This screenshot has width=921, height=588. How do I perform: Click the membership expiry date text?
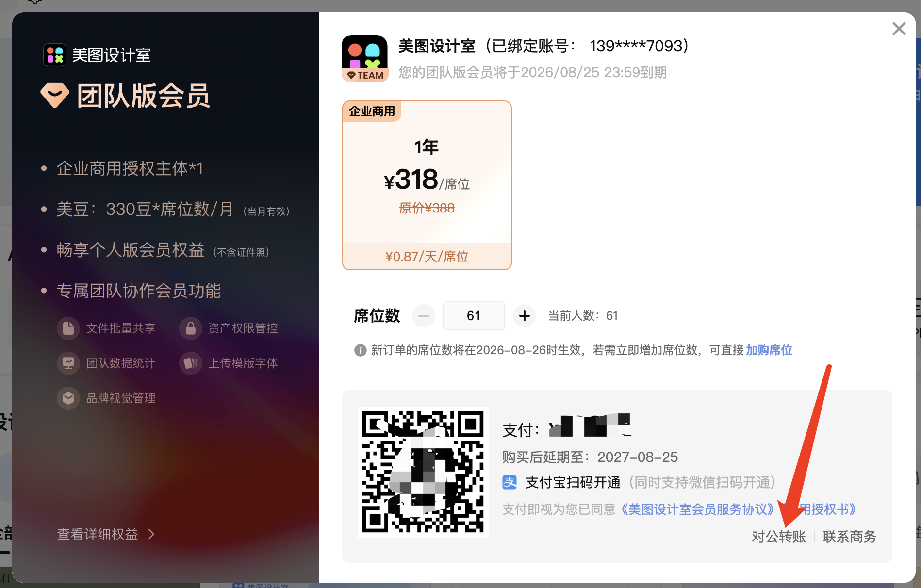coord(533,72)
